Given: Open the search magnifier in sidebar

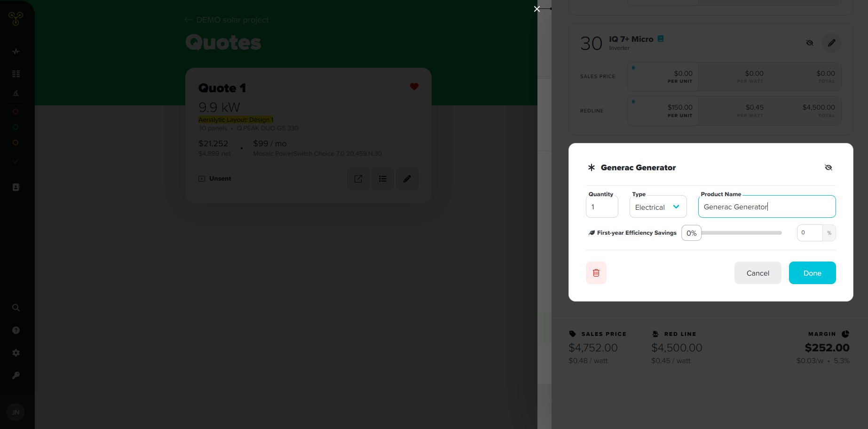Looking at the screenshot, I should 16,308.
